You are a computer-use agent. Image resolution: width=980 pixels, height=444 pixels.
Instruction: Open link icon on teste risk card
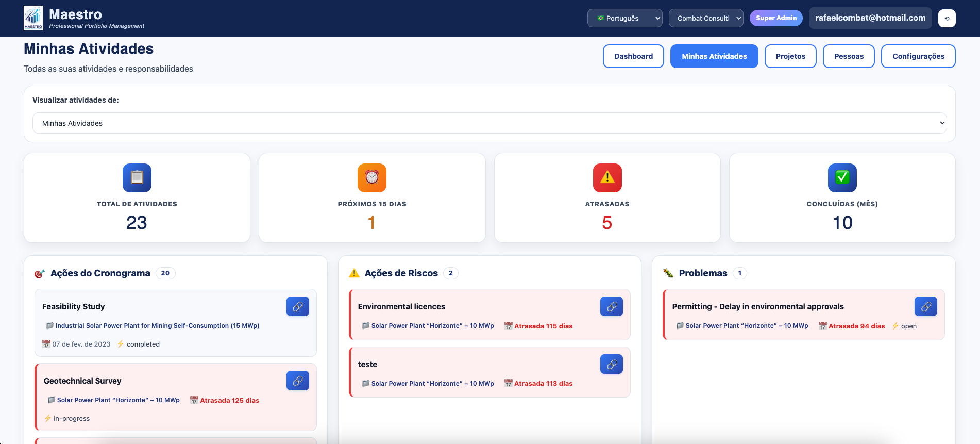[x=611, y=364]
